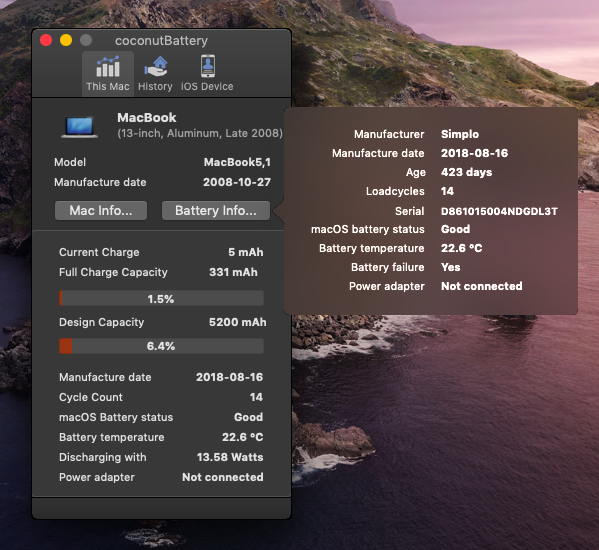Click the 13.58 Watts discharging value
The width and height of the screenshot is (599, 550).
tap(230, 457)
